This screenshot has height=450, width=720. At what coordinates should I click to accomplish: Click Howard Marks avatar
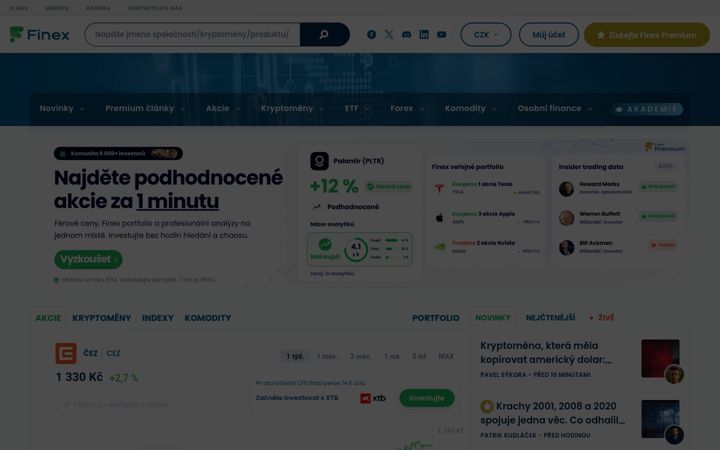pyautogui.click(x=567, y=189)
